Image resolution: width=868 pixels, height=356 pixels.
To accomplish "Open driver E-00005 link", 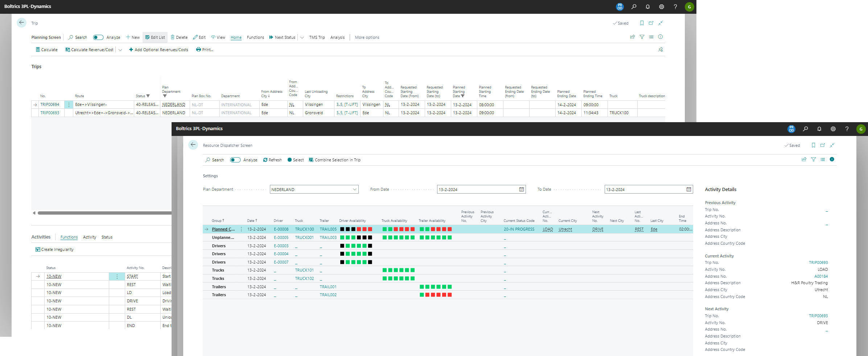I will click(x=281, y=237).
